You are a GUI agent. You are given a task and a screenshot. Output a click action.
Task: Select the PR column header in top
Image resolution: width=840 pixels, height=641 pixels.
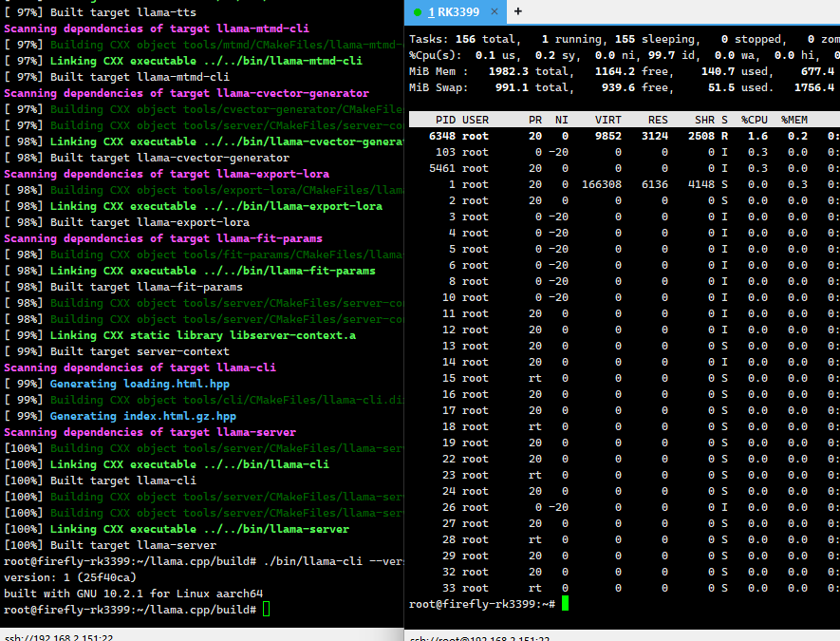(535, 120)
